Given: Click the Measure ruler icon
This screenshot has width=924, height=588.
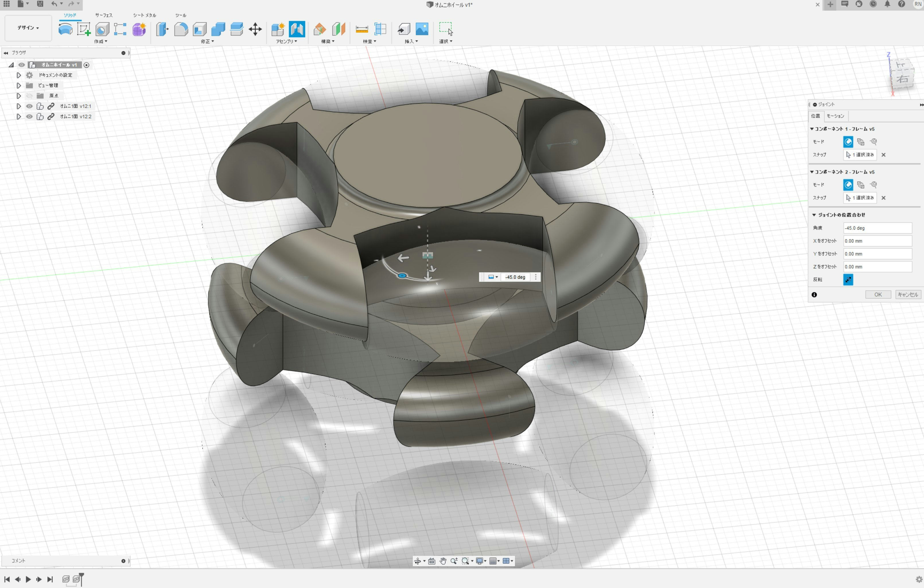Looking at the screenshot, I should [361, 29].
